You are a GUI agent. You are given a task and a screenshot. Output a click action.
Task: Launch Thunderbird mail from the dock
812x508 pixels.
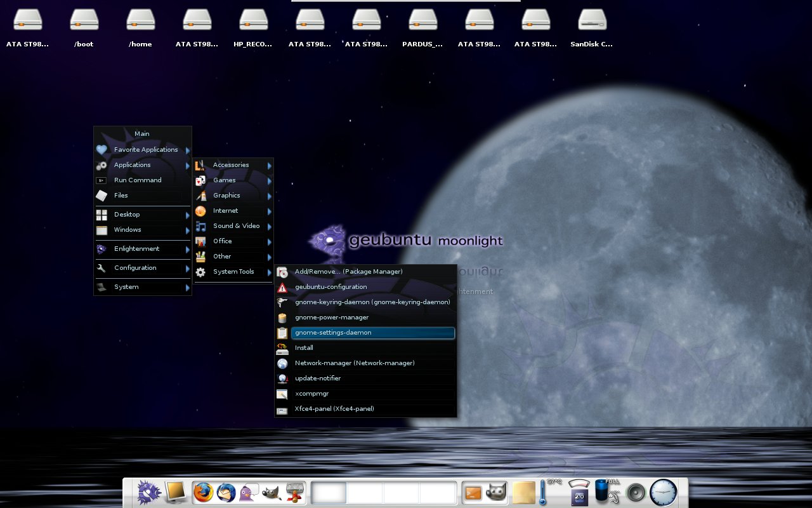(226, 492)
